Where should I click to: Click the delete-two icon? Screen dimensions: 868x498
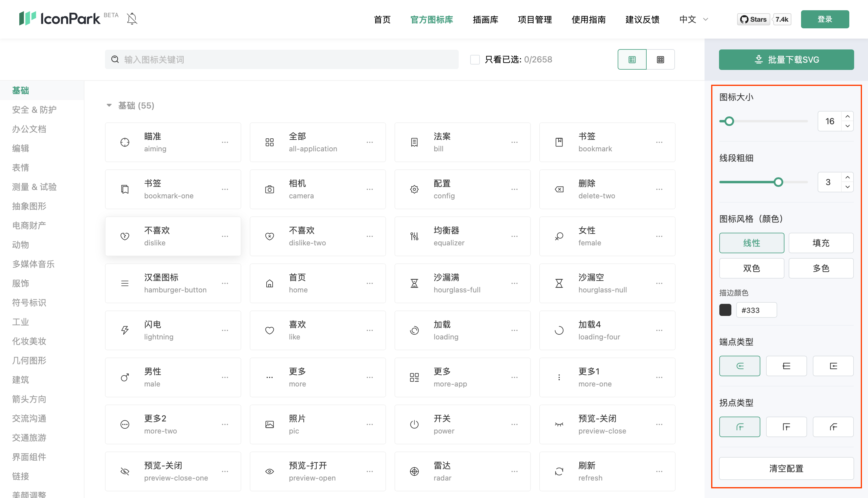pyautogui.click(x=559, y=189)
